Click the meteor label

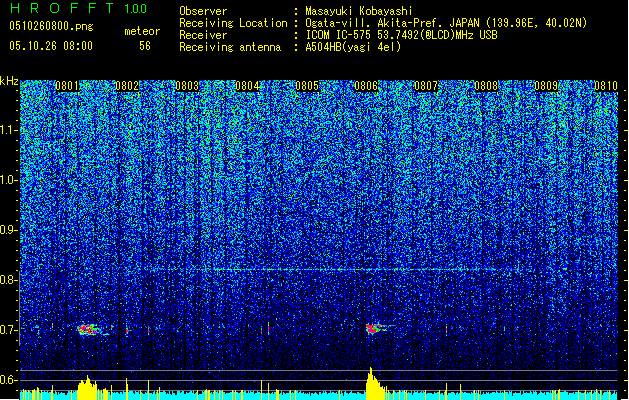[142, 31]
